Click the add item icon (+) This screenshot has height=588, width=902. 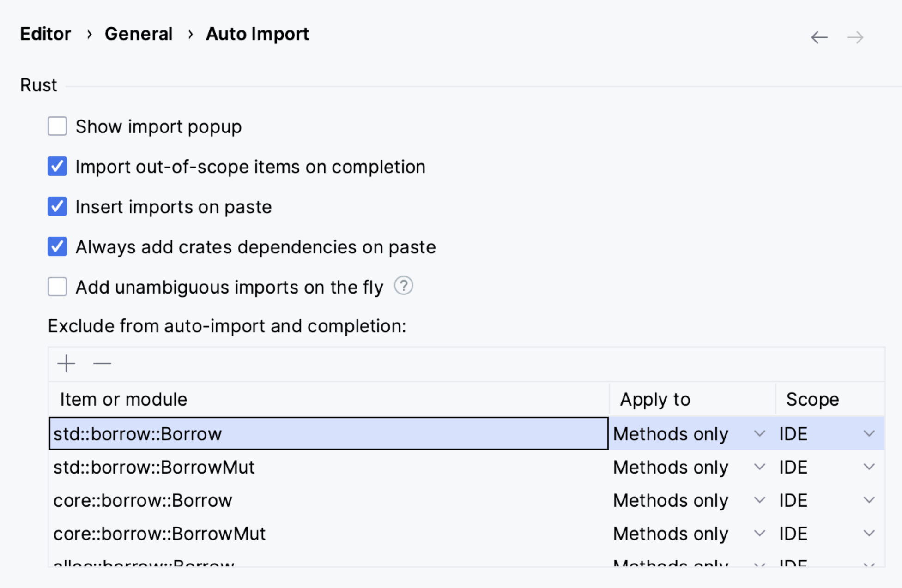pos(66,363)
